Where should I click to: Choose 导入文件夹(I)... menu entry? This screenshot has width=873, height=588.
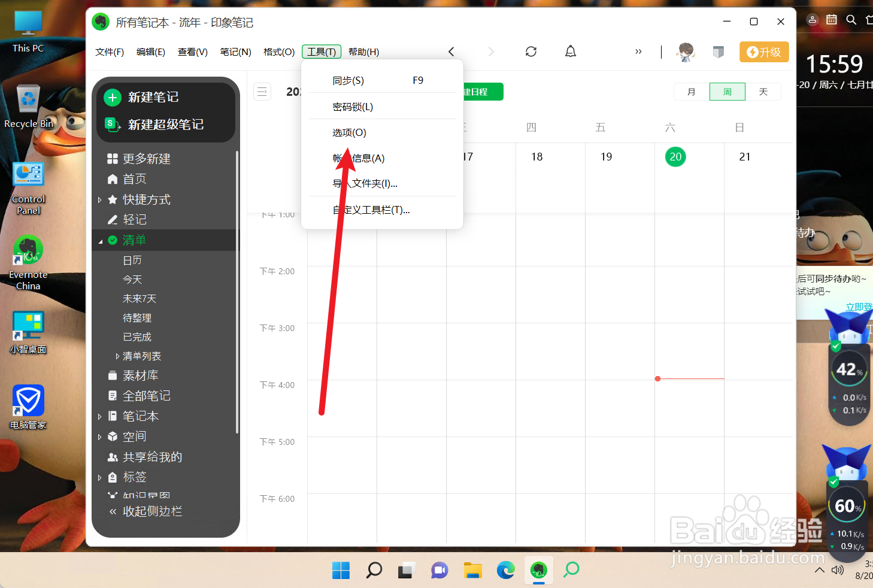[382, 183]
